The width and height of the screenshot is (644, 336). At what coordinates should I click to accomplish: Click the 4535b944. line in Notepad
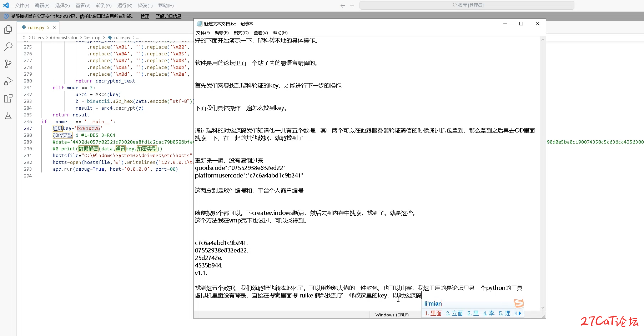tap(208, 265)
